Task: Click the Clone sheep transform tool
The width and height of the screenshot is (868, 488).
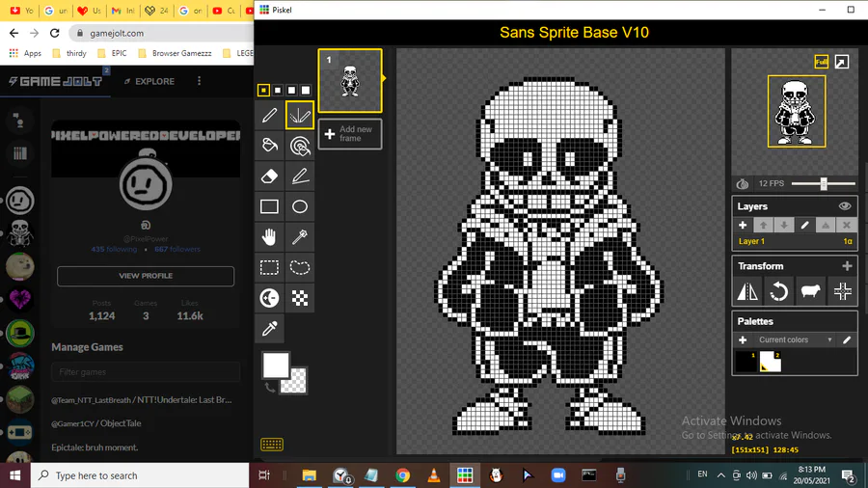Action: (810, 291)
